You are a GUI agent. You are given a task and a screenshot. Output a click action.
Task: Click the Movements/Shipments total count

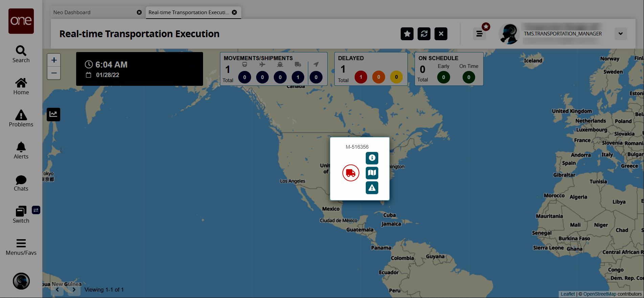228,70
